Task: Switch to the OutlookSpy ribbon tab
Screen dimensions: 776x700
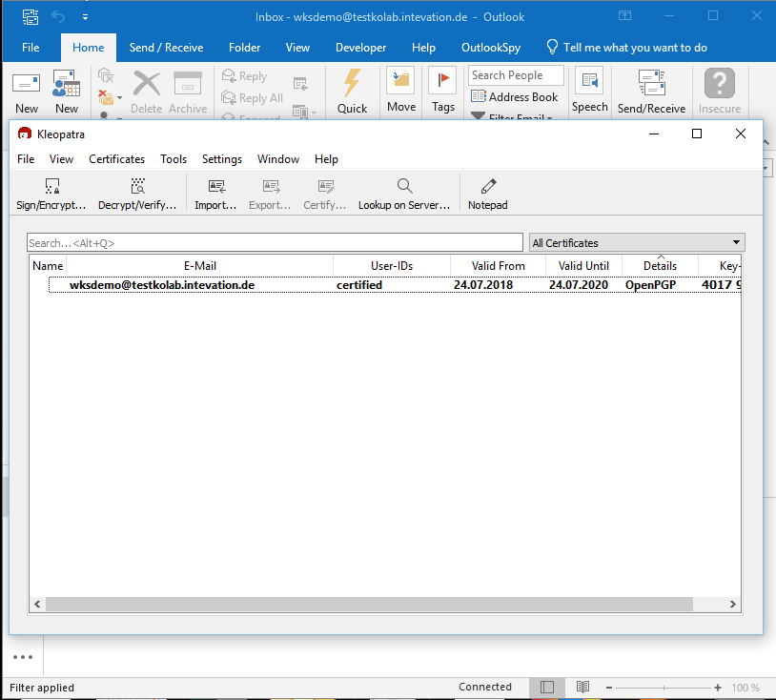Action: (x=491, y=48)
